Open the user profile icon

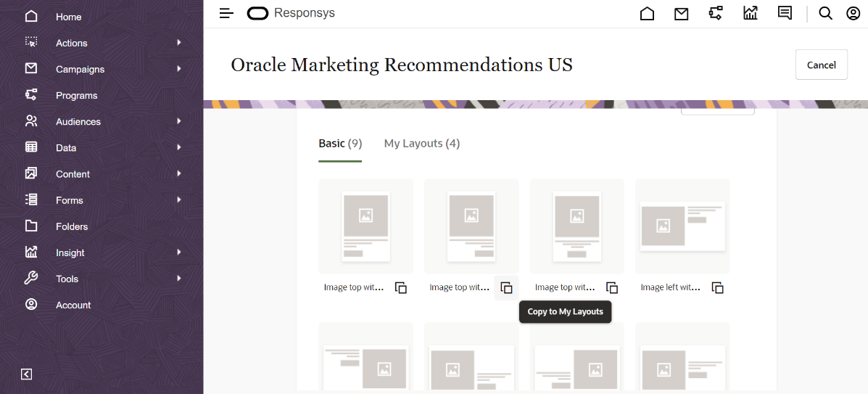tap(853, 13)
